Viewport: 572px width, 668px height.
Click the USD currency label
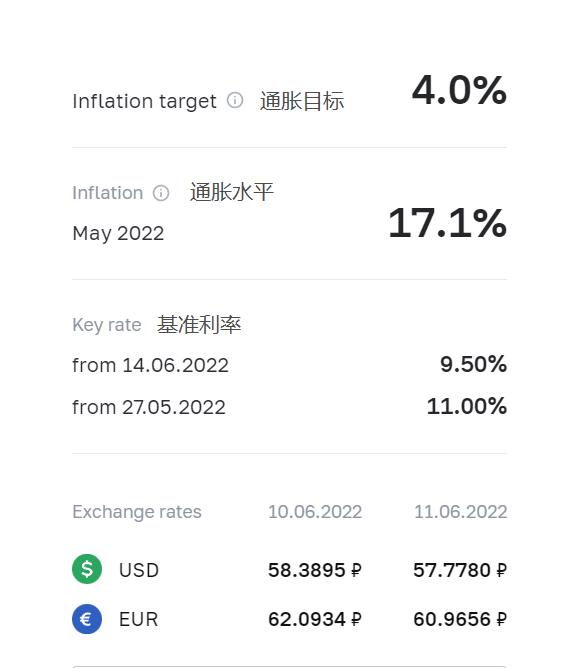(x=139, y=570)
